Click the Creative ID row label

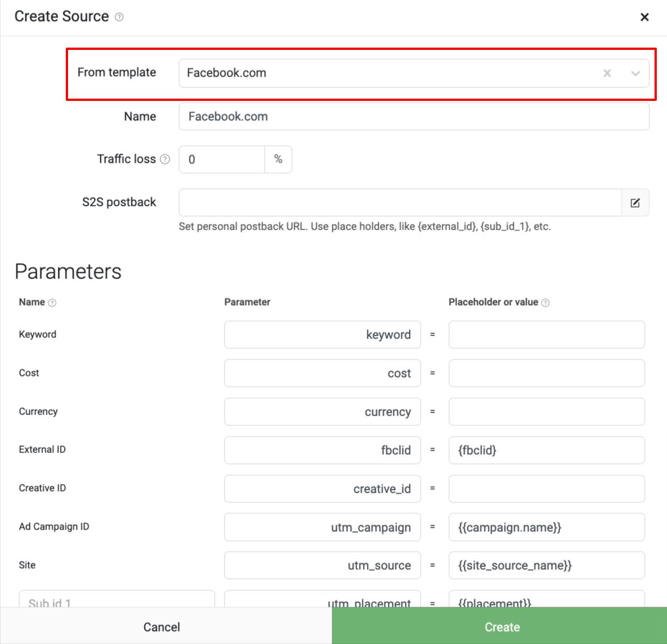(x=43, y=489)
